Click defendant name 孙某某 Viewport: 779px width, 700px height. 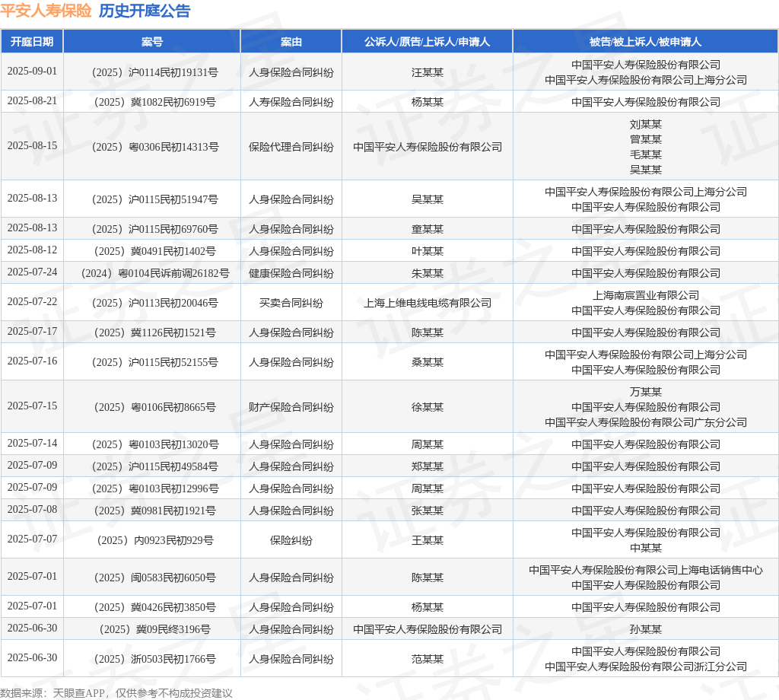point(645,629)
